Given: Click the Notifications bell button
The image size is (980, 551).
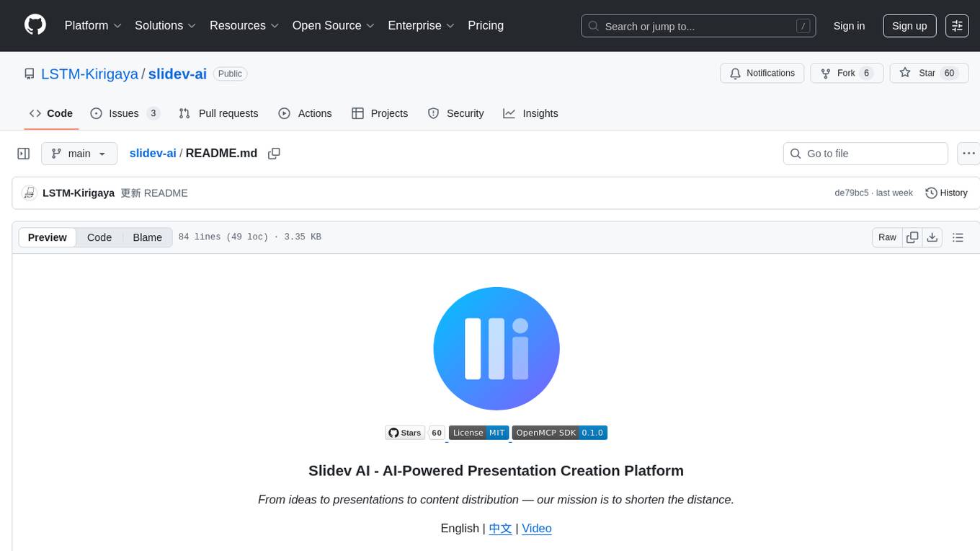Looking at the screenshot, I should (762, 73).
